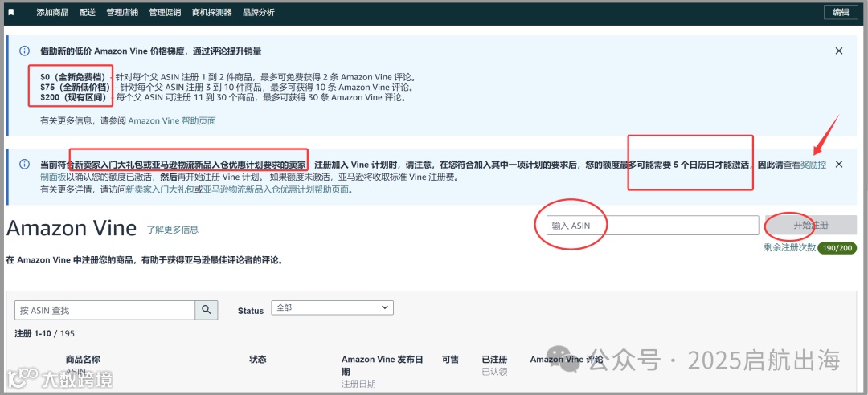Click the magnifier search icon button
This screenshot has width=868, height=395.
pos(207,311)
